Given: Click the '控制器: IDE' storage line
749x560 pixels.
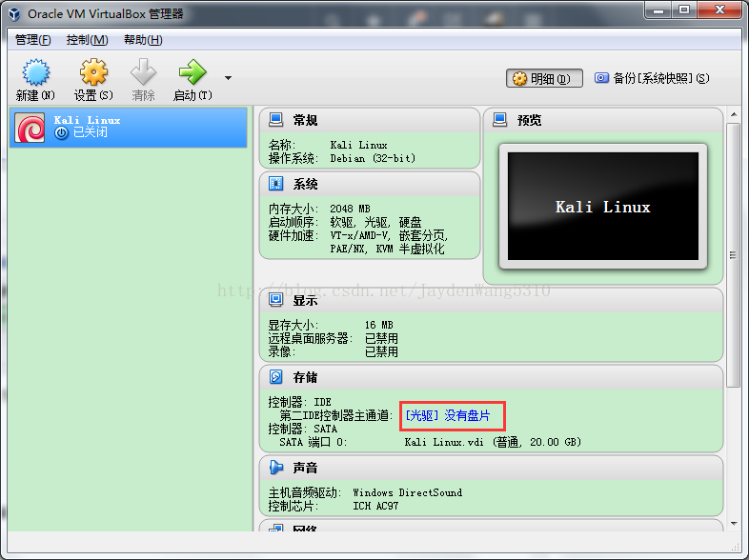Looking at the screenshot, I should pos(299,402).
